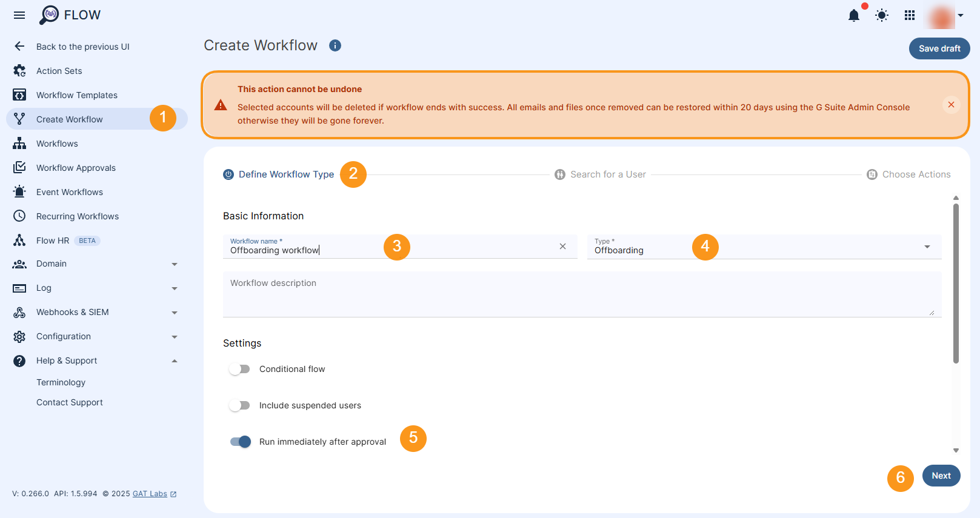The image size is (980, 518).
Task: Toggle Include suspended users switch
Action: [x=239, y=405]
